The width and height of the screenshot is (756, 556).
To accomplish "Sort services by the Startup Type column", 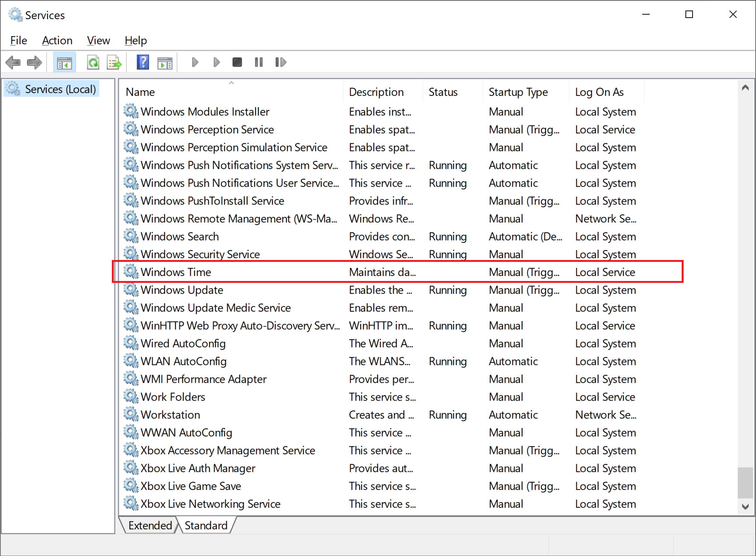I will point(518,92).
